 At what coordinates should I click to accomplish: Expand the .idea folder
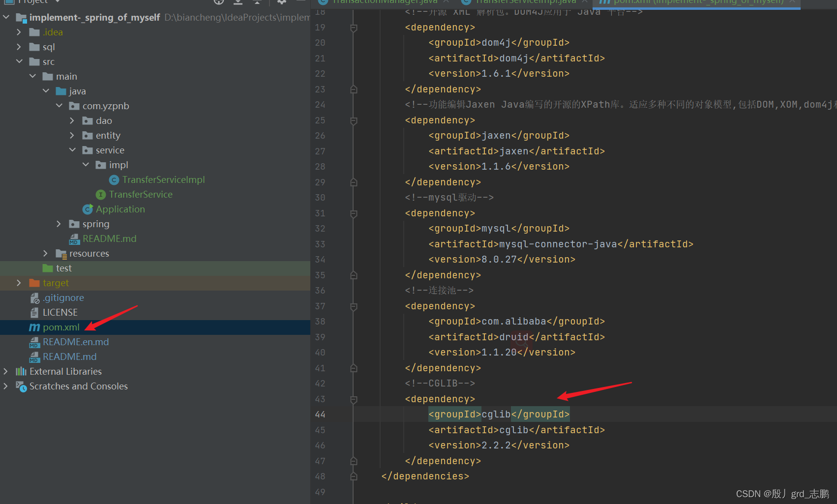(x=19, y=32)
